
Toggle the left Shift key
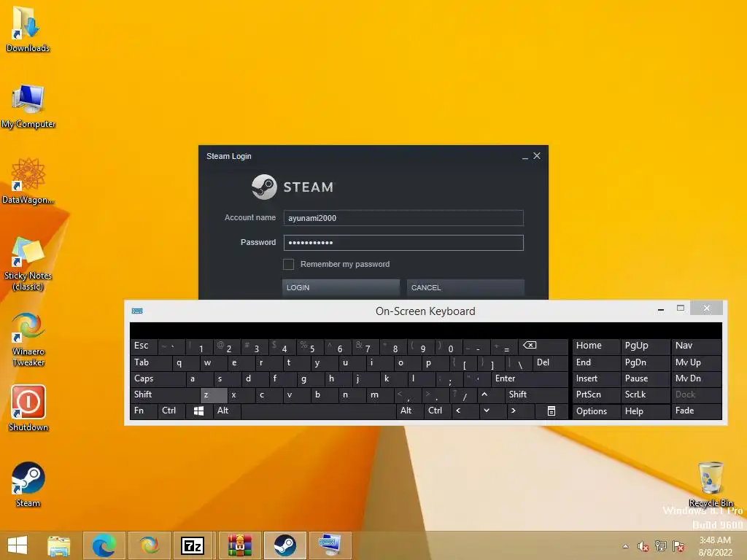[x=165, y=394]
